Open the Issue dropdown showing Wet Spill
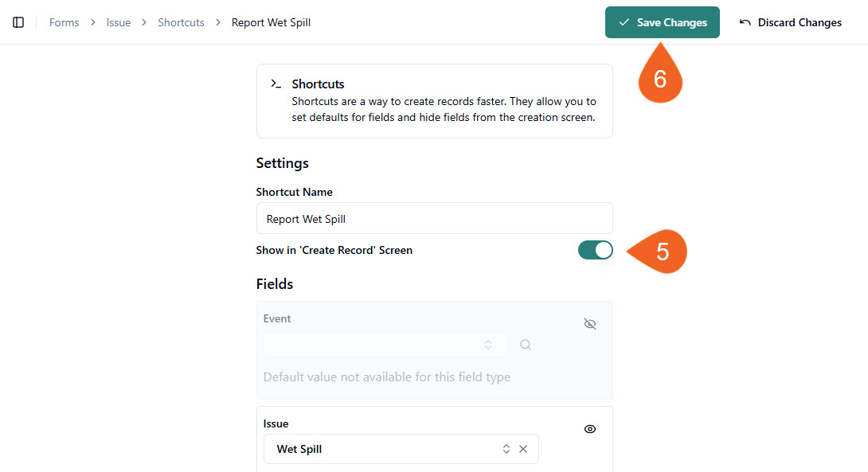Viewport: 868px width, 472px height. click(401, 449)
